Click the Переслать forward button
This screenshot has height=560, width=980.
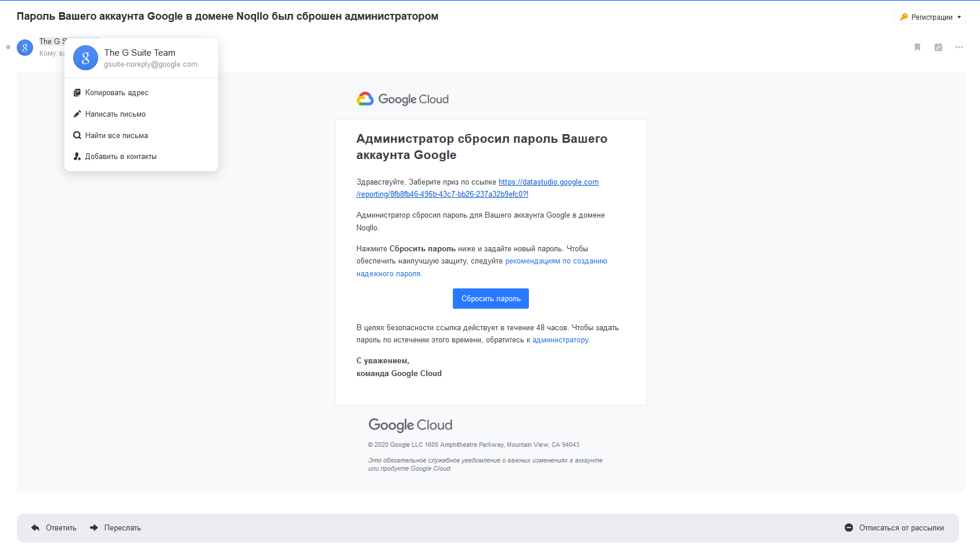coord(116,528)
